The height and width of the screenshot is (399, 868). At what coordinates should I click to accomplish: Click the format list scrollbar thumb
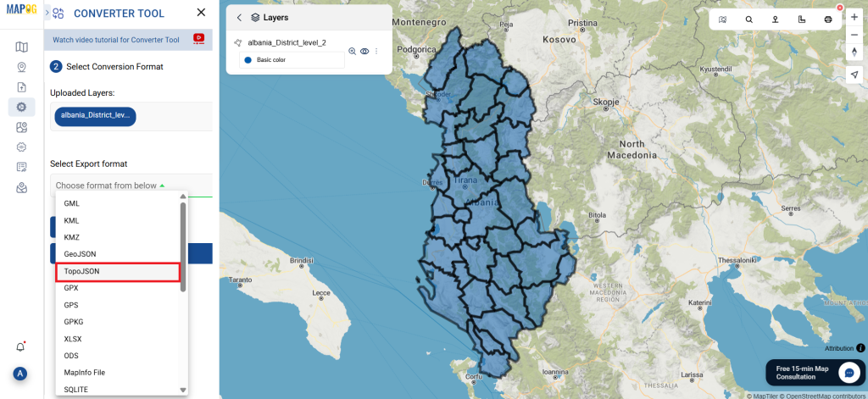pos(183,247)
